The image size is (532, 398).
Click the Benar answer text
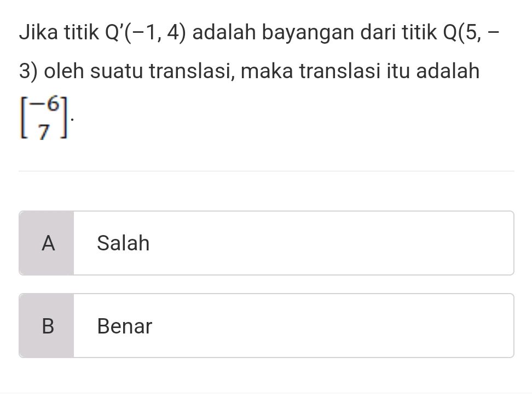pyautogui.click(x=124, y=326)
